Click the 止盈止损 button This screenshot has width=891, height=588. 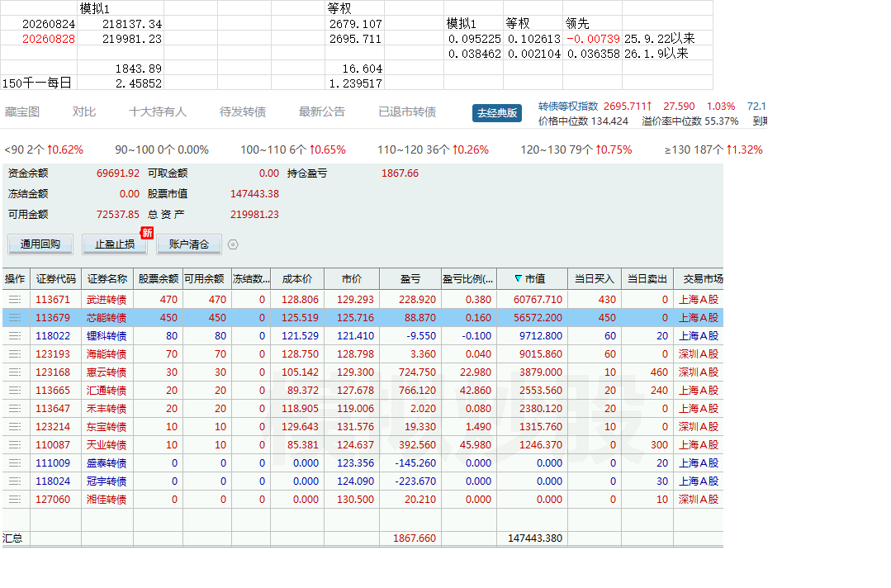115,244
